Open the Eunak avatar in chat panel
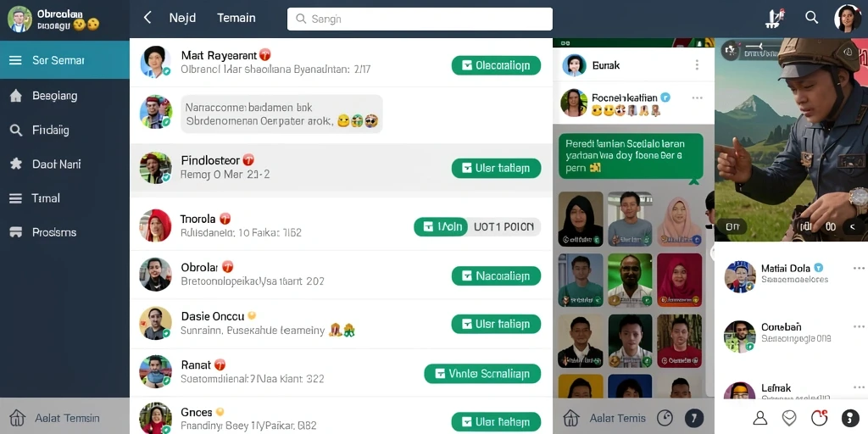Image resolution: width=868 pixels, height=434 pixels. click(574, 65)
